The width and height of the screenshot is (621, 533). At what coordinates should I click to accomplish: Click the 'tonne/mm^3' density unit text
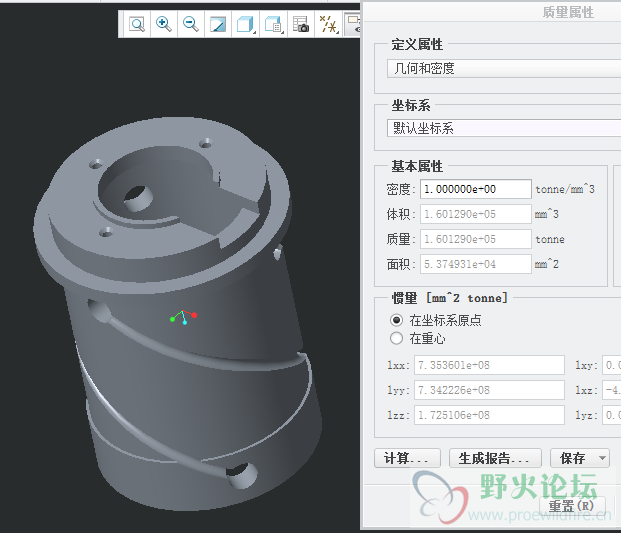click(x=565, y=189)
